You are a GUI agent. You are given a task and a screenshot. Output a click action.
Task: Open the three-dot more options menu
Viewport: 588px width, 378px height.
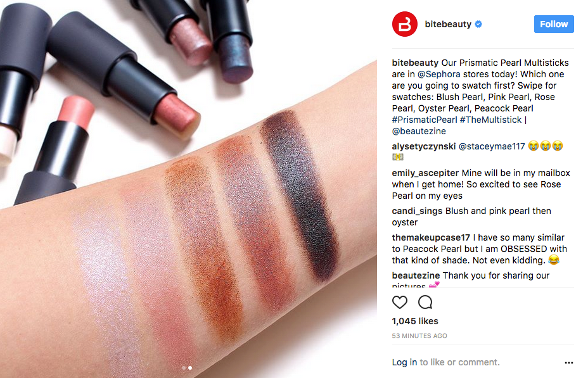(x=568, y=363)
